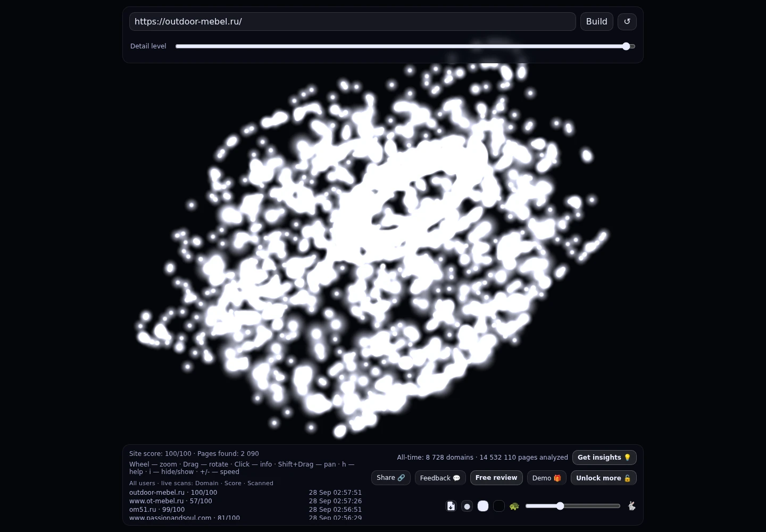Select the black color swatch
Viewport: 766px width, 532px height.
coord(499,506)
